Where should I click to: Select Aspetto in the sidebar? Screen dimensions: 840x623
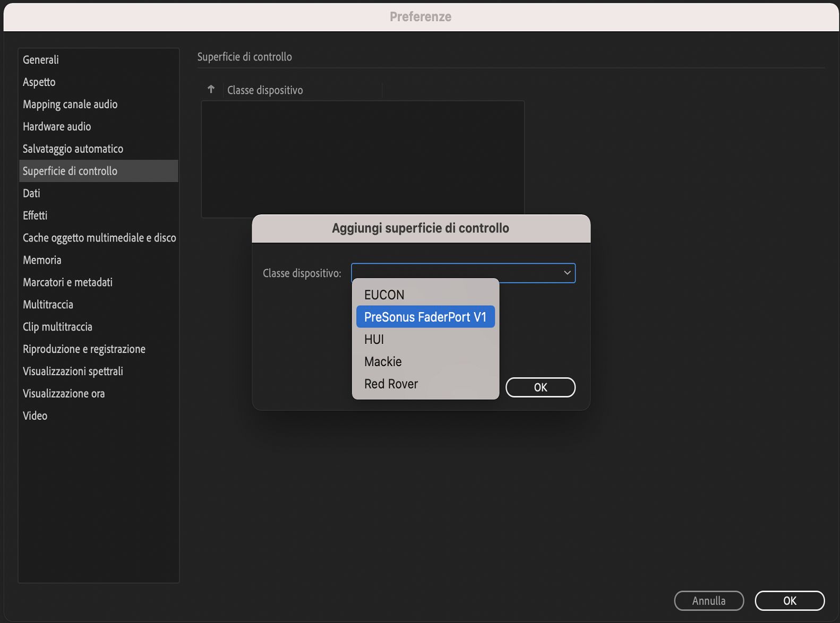(x=98, y=82)
